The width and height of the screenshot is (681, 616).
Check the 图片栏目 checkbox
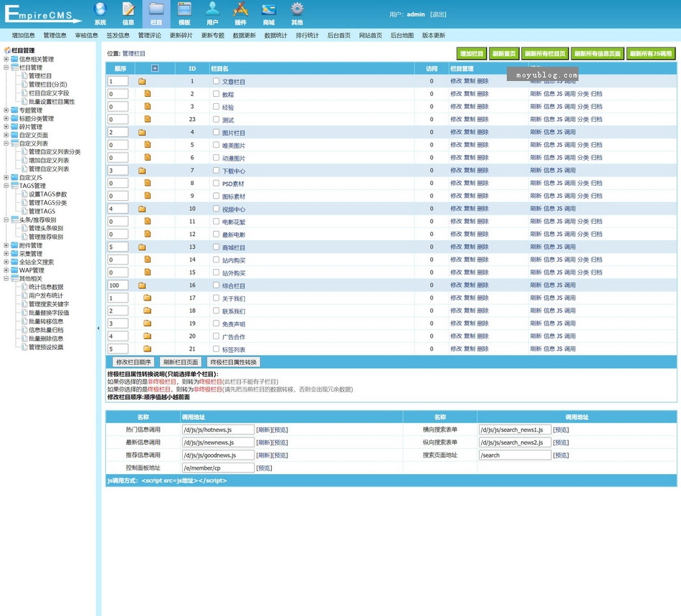(216, 132)
